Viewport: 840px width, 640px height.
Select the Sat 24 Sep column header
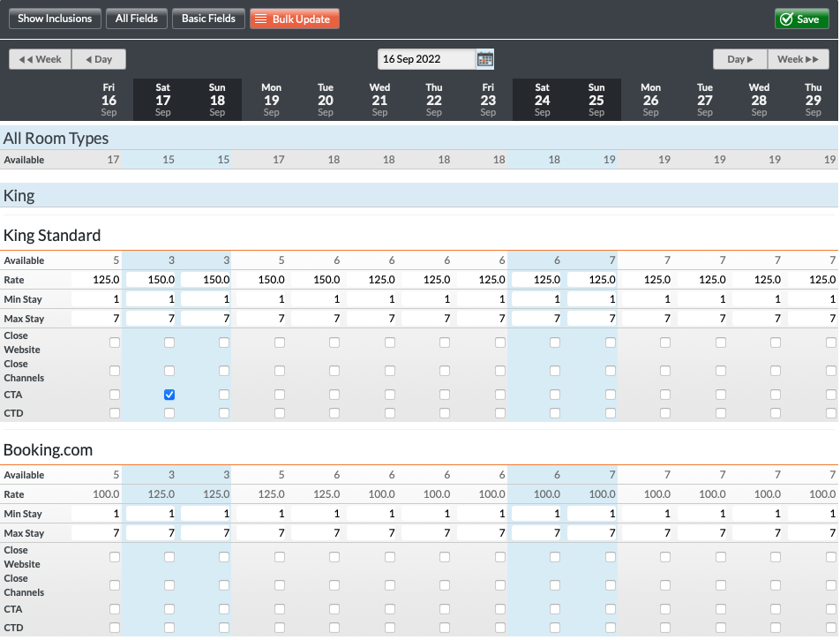[x=542, y=99]
